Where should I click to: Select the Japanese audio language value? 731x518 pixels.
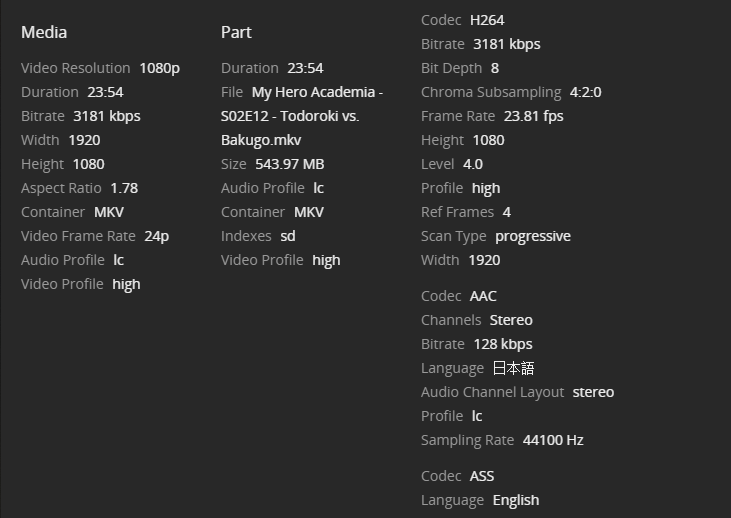(x=513, y=368)
